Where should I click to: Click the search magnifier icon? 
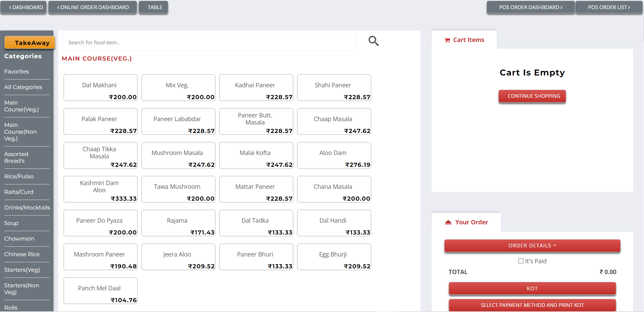373,41
